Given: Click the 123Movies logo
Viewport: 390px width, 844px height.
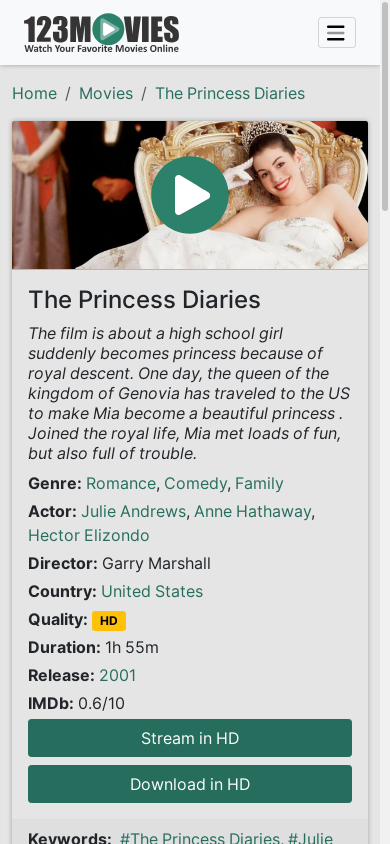Looking at the screenshot, I should [102, 33].
